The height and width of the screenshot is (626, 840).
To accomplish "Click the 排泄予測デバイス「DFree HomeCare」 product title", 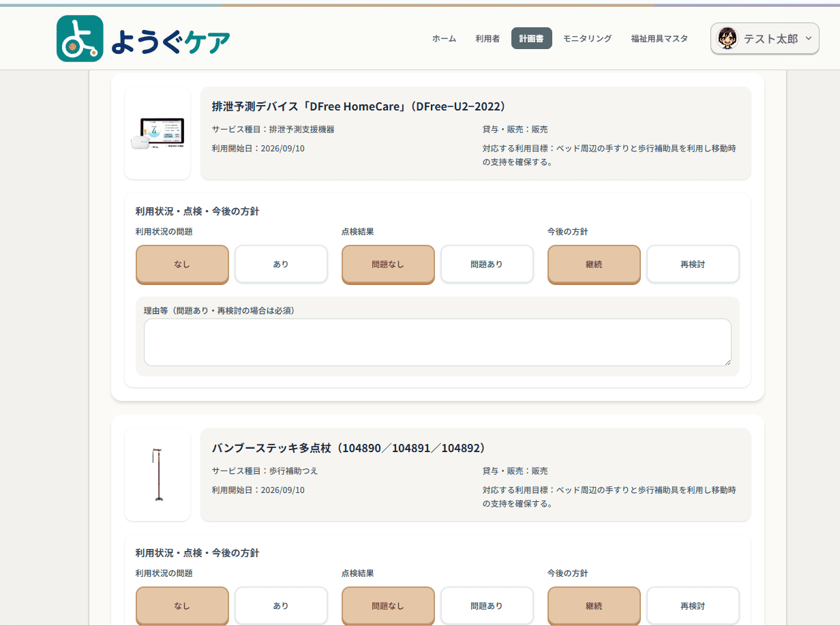I will click(359, 106).
